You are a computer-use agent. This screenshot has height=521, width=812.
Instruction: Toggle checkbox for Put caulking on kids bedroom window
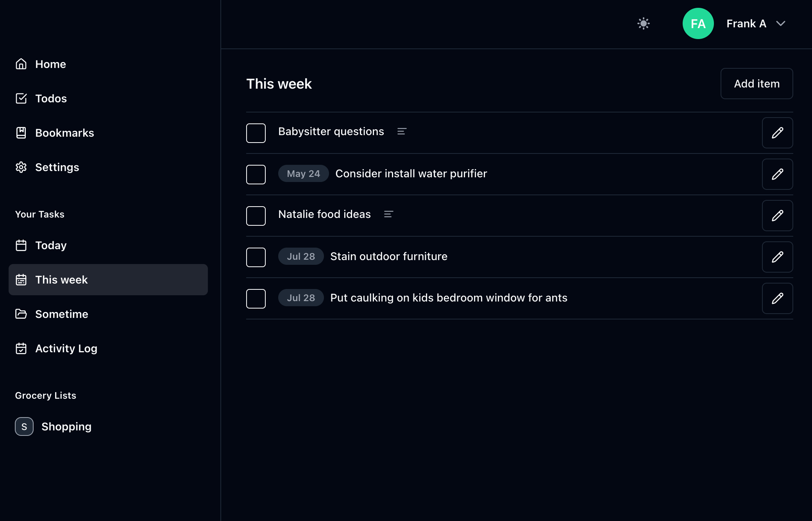[256, 298]
